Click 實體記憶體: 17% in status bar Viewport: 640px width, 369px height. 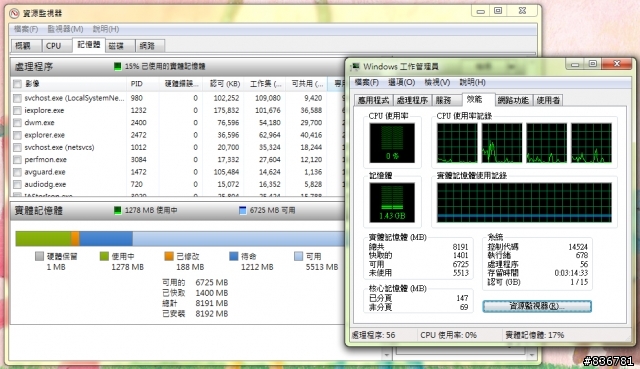click(535, 335)
